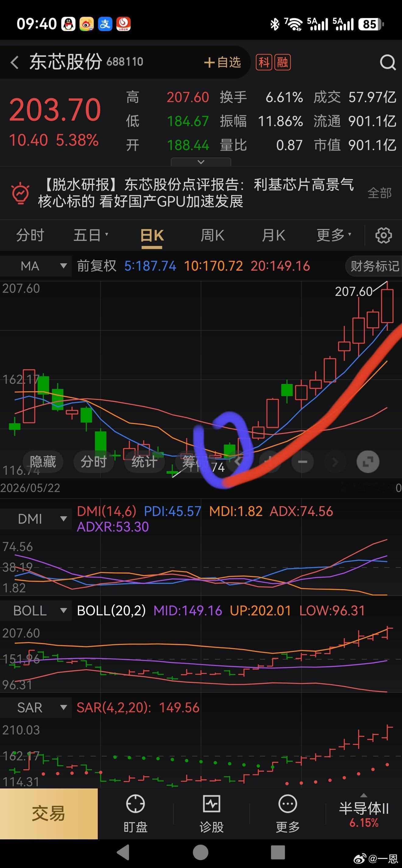Tap 交易 trade button
The width and height of the screenshot is (402, 868).
pos(49,814)
